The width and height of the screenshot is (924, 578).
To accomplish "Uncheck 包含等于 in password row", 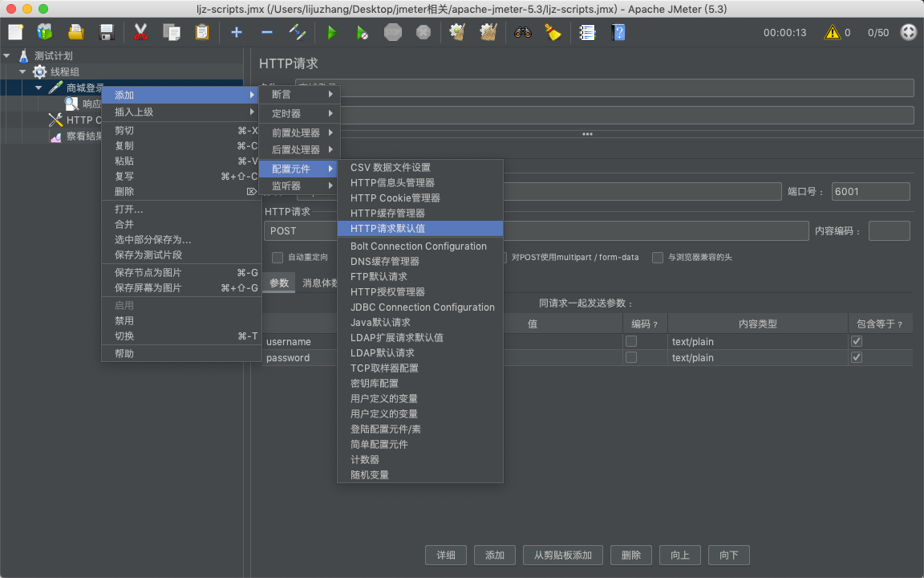I will pyautogui.click(x=857, y=357).
